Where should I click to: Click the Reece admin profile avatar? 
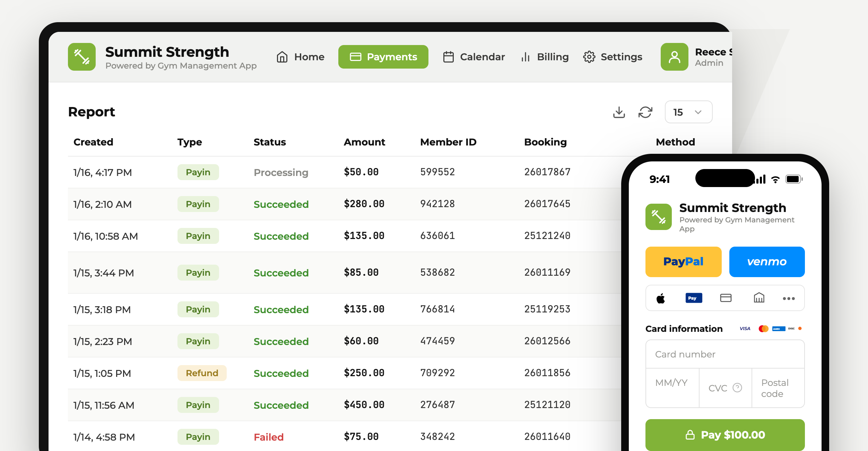(x=674, y=57)
